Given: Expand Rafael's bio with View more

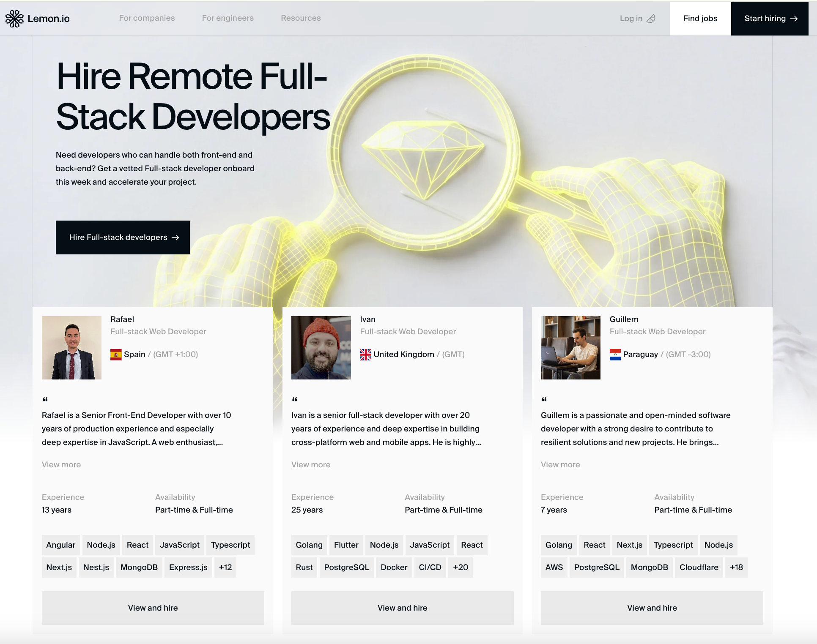Looking at the screenshot, I should click(61, 464).
